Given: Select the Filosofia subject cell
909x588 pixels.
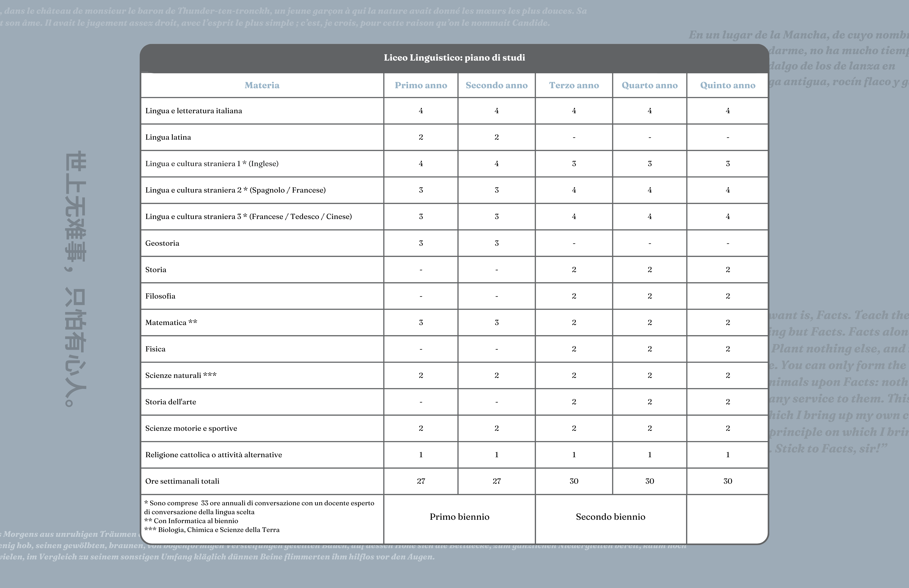Looking at the screenshot, I should coord(160,296).
